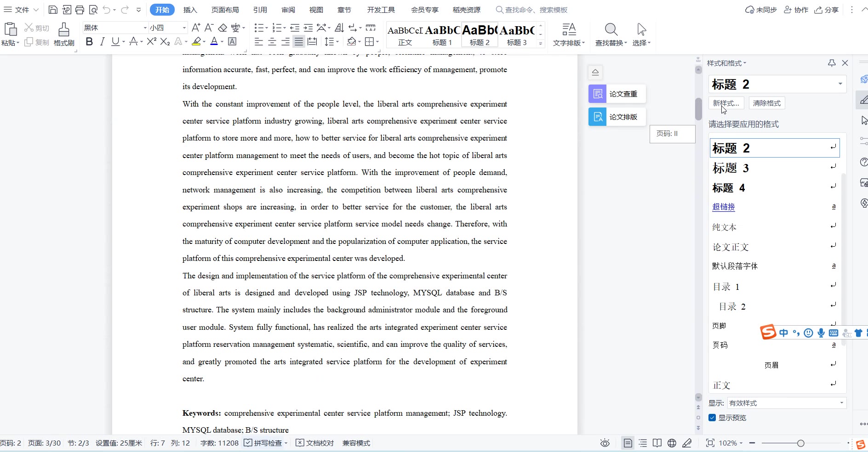Screen dimensions: 868x452
Task: Pin the Styles and Formatting panel
Action: [832, 63]
